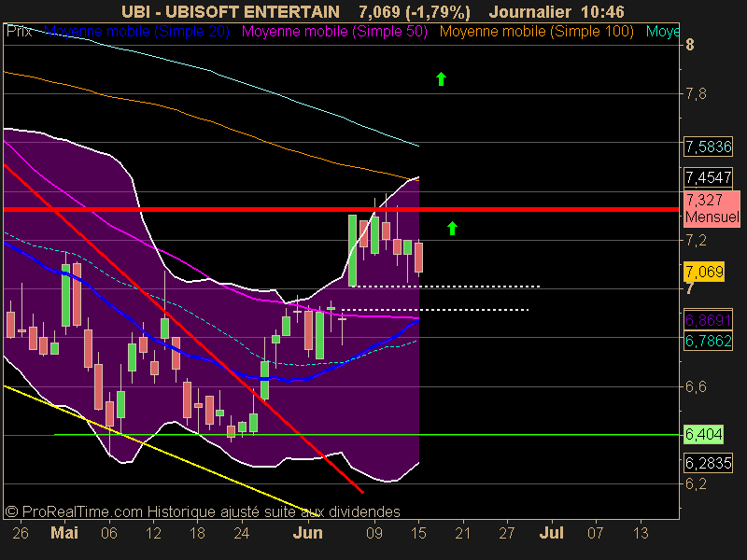Select Moyenne mobile (Simple 20) legend
747x560 pixels.
pyautogui.click(x=136, y=32)
